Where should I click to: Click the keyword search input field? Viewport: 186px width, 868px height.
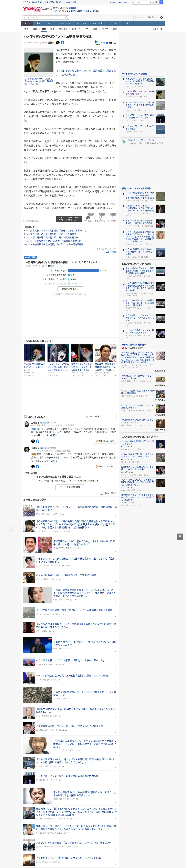click(x=44, y=18)
